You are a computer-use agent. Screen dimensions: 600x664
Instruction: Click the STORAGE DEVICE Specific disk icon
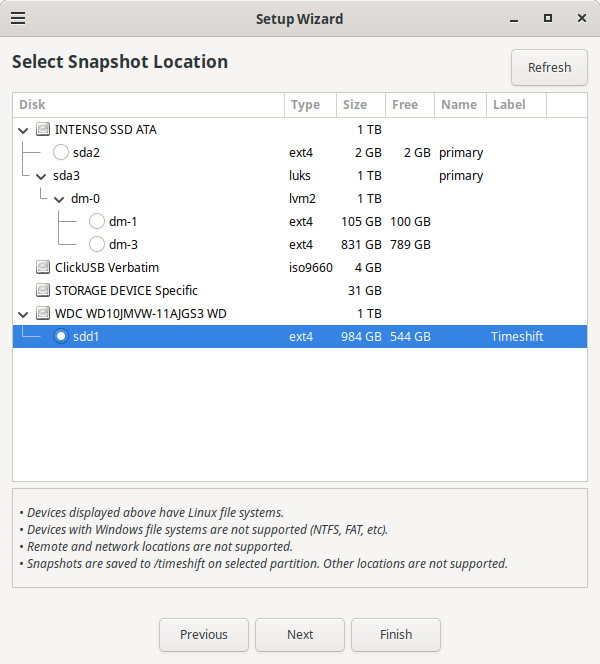pos(43,290)
